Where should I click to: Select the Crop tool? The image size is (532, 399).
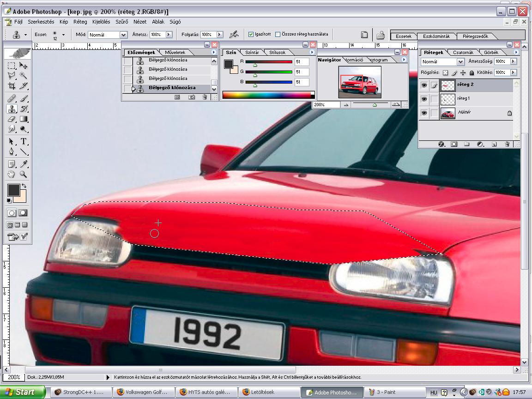coord(12,86)
